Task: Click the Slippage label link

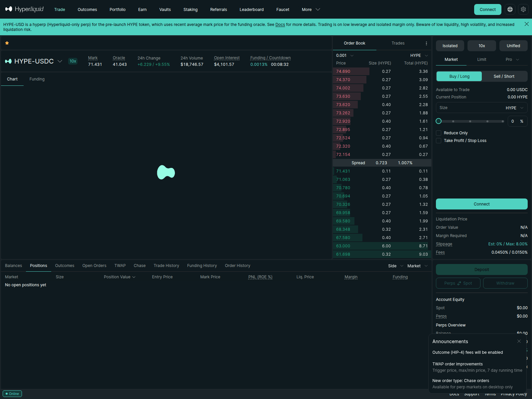Action: point(444,244)
